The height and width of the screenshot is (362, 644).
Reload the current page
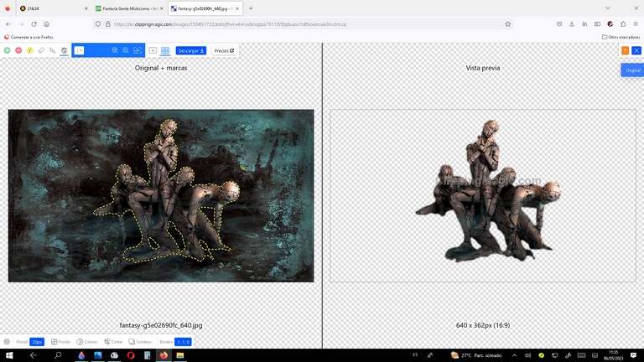(34, 24)
